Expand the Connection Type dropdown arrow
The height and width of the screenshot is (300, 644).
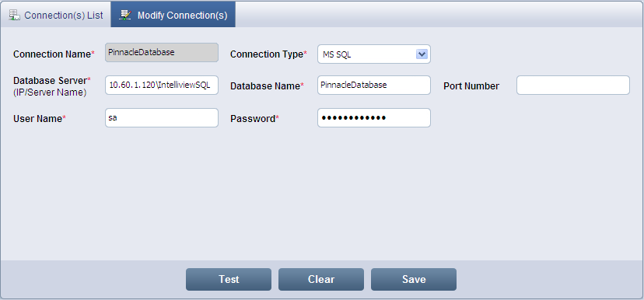422,54
